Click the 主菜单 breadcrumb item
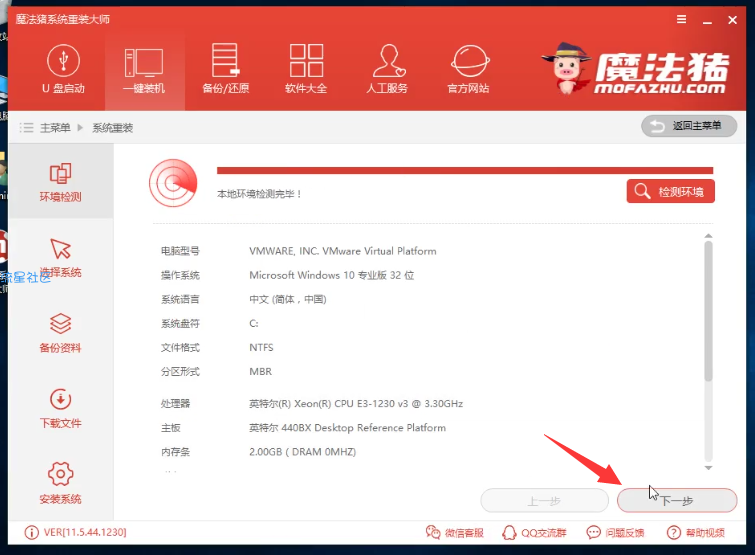Image resolution: width=755 pixels, height=555 pixels. coord(55,128)
